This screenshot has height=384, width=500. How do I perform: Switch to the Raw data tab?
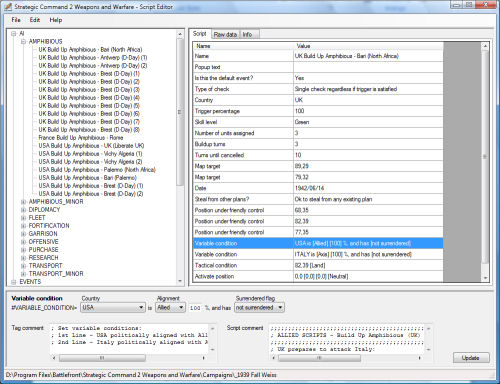[225, 34]
